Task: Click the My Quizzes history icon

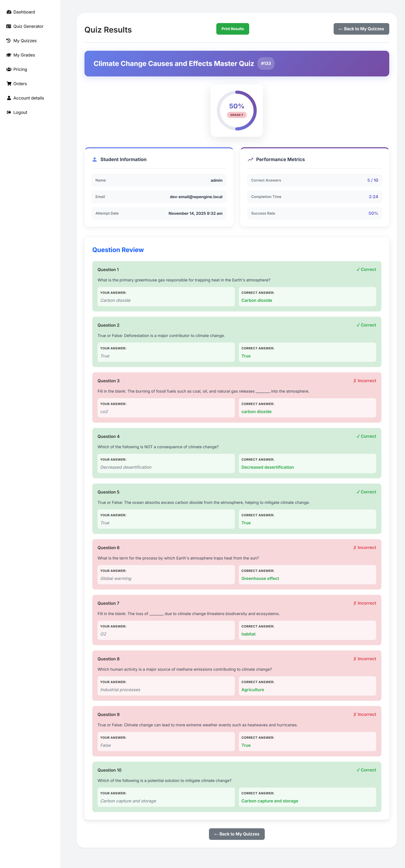Action: 9,41
